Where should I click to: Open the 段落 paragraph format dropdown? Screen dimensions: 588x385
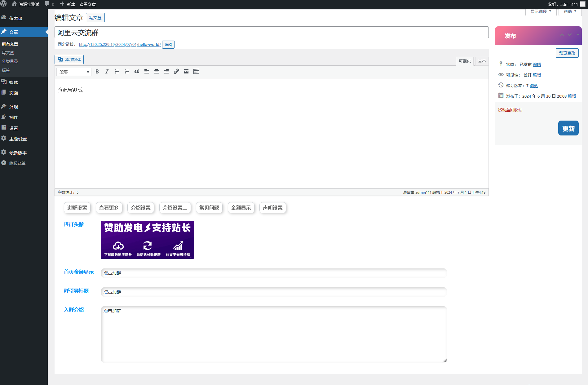click(74, 72)
